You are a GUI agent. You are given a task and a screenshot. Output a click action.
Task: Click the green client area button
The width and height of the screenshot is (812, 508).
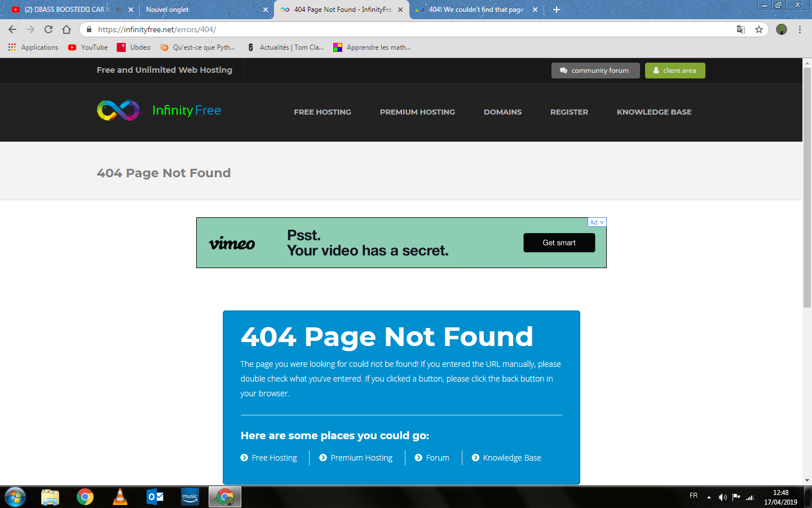click(x=675, y=71)
